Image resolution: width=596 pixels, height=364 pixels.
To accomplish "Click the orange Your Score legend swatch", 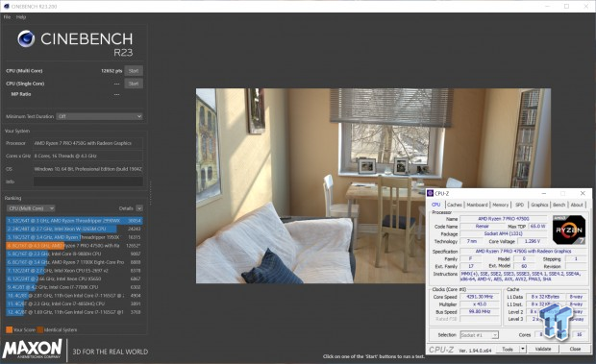I will click(x=9, y=329).
